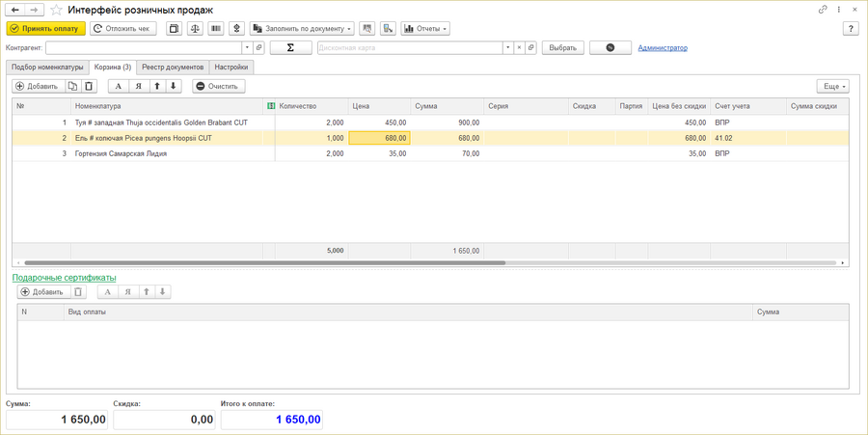Move cart row up with arrow icon

[x=157, y=86]
